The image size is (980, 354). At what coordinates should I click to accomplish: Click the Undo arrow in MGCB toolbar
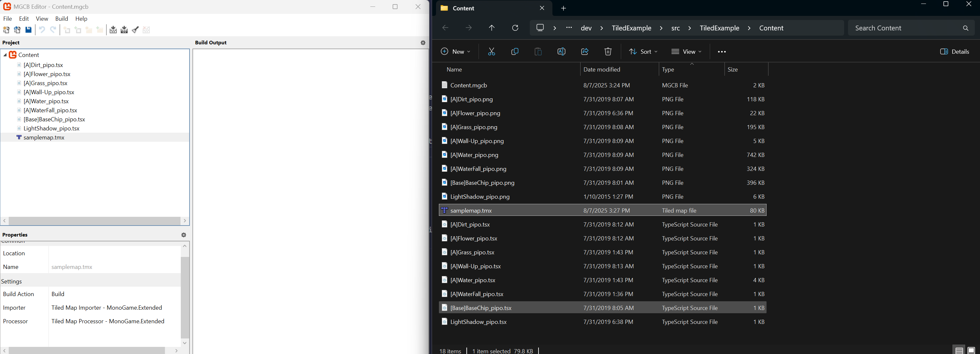[x=42, y=30]
